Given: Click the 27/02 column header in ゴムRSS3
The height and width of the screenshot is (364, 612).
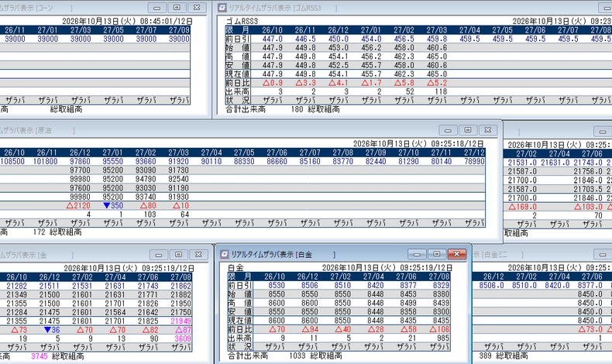Looking at the screenshot, I should pyautogui.click(x=404, y=30).
